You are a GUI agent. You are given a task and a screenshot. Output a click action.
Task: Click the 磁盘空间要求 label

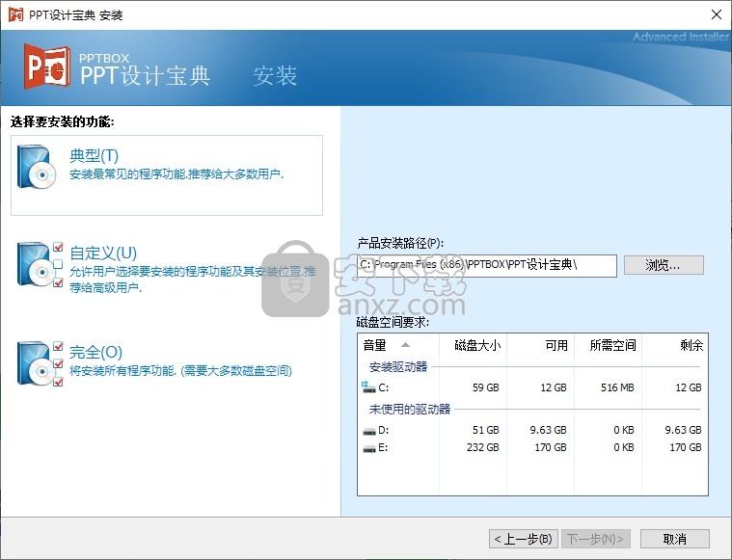coord(393,322)
